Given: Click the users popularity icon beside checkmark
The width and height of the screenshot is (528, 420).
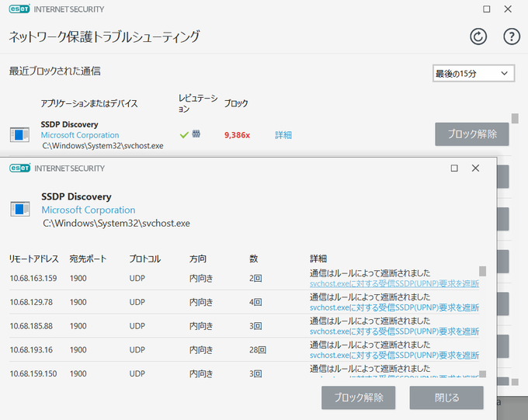Looking at the screenshot, I should [x=196, y=134].
